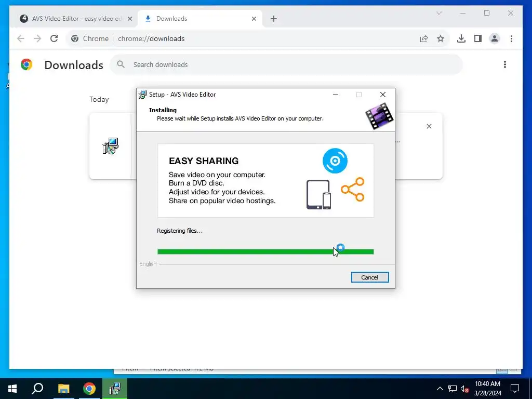Minimize the AVS Video Editor setup window

coord(336,95)
